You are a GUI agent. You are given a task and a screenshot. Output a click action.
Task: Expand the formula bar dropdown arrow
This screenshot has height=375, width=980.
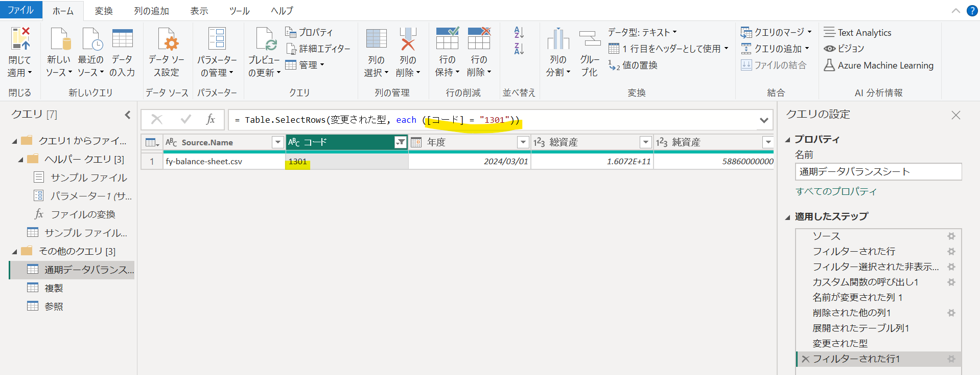pyautogui.click(x=764, y=120)
